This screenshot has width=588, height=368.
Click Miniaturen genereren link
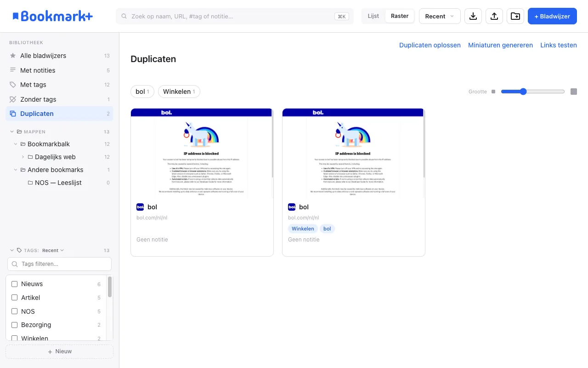coord(500,45)
